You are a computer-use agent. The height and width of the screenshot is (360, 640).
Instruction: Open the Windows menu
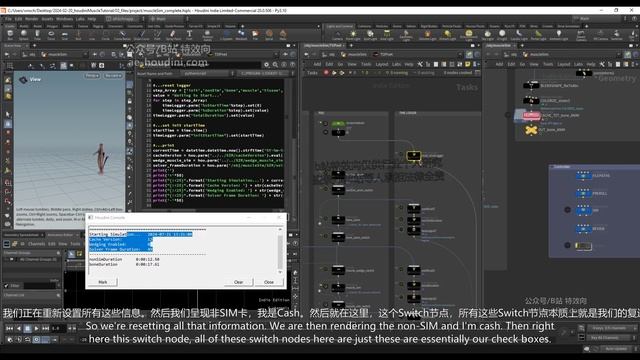[x=64, y=19]
